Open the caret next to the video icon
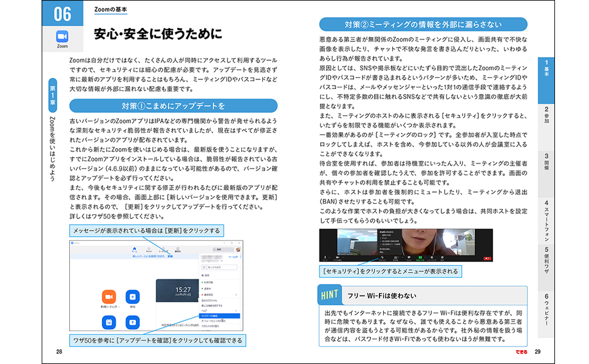Image resolution: width=589 pixels, height=364 pixels. (343, 257)
